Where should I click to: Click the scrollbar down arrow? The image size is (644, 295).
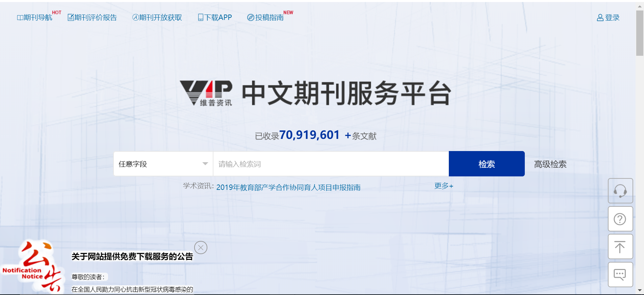tap(640, 290)
